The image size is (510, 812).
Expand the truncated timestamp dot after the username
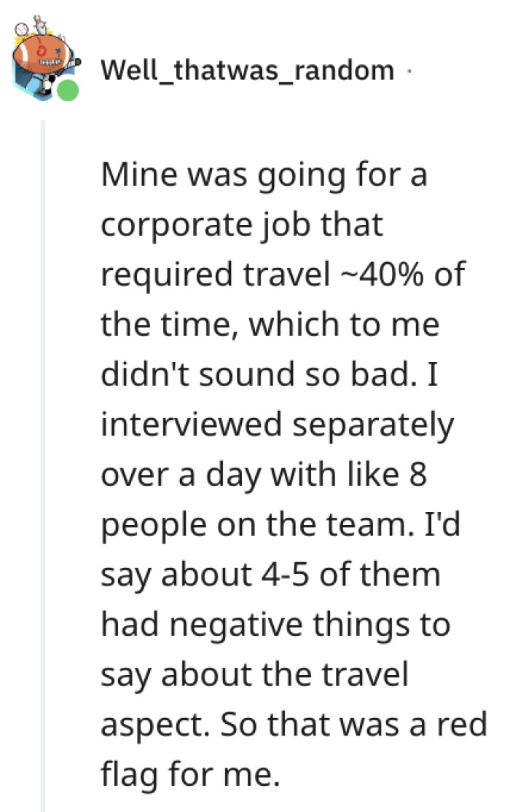pyautogui.click(x=408, y=71)
